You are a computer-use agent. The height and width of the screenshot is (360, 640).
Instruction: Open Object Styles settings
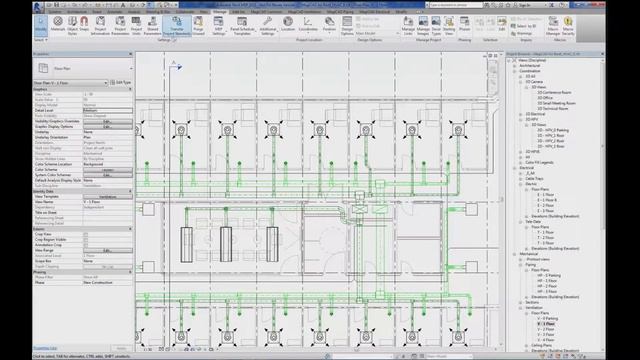tap(72, 26)
